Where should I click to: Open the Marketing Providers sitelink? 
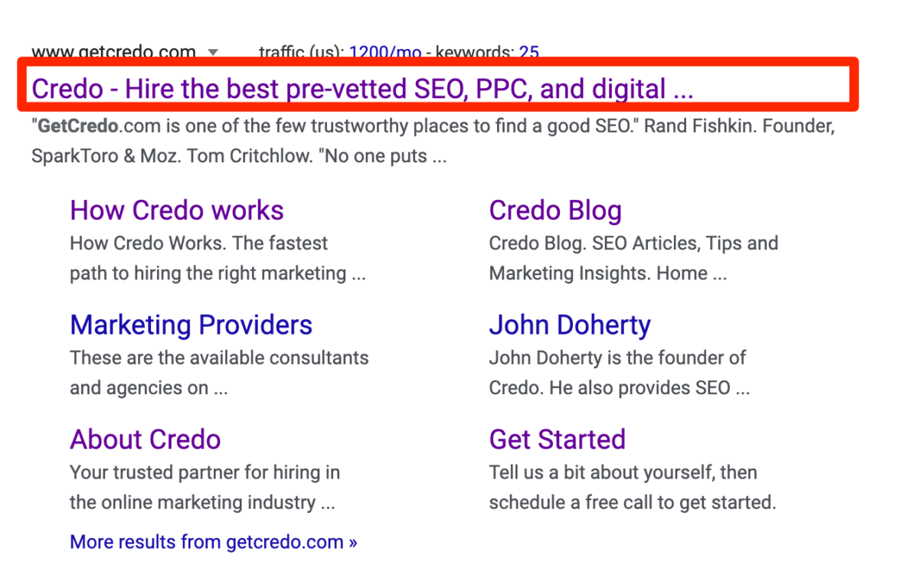[191, 325]
